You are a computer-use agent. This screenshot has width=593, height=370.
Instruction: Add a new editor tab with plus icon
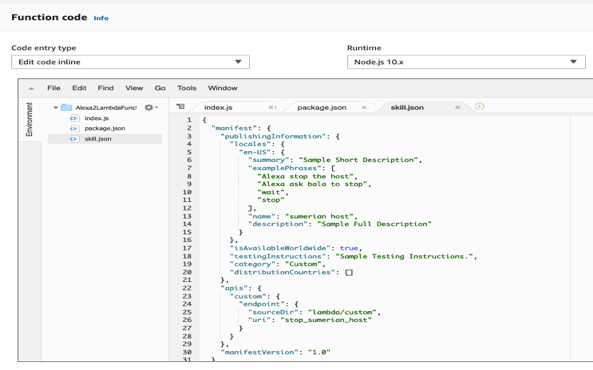click(479, 106)
